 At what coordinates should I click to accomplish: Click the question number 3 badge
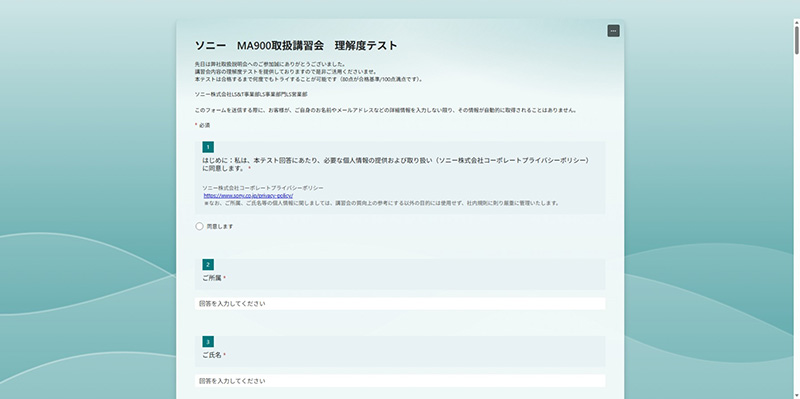pyautogui.click(x=208, y=342)
